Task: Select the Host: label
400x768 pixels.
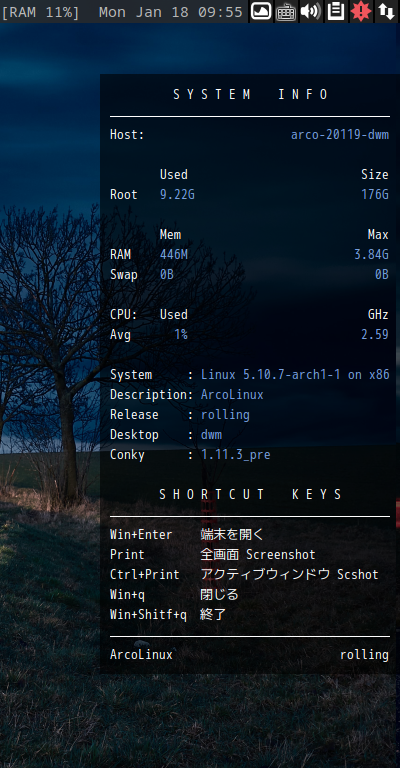Action: coord(127,135)
